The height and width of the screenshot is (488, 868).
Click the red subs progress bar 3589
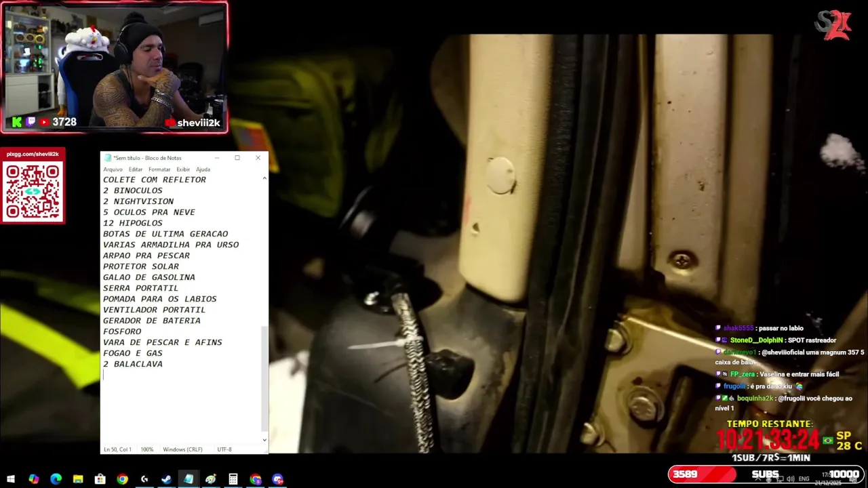[702, 474]
